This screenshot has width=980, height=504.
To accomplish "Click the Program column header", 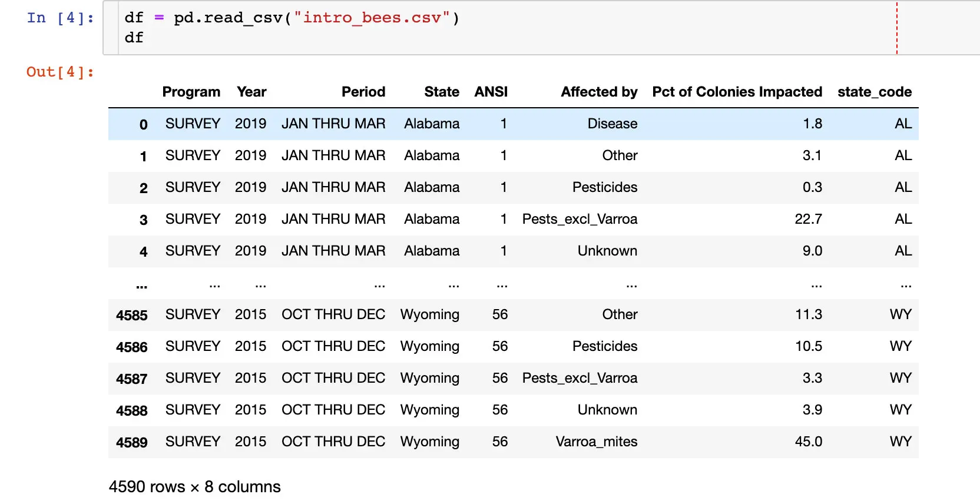I will click(191, 92).
